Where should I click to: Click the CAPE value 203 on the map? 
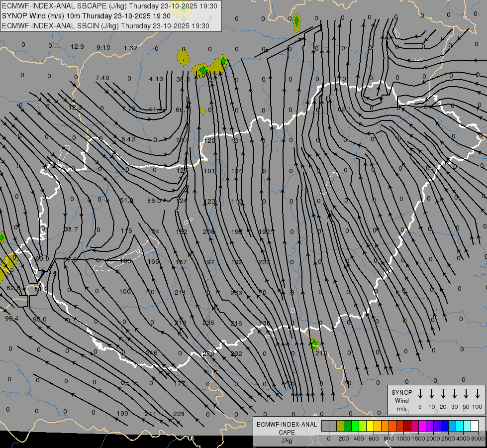pos(264,262)
